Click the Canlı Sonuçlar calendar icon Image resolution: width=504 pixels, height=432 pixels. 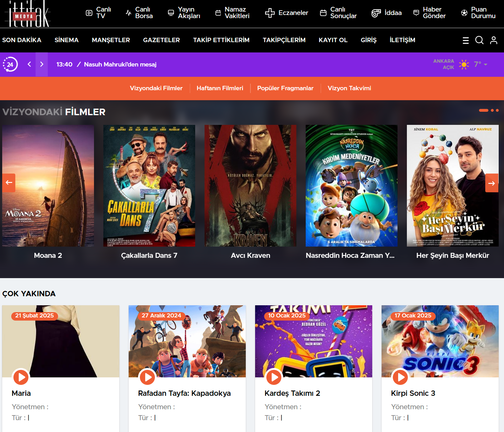click(x=323, y=13)
